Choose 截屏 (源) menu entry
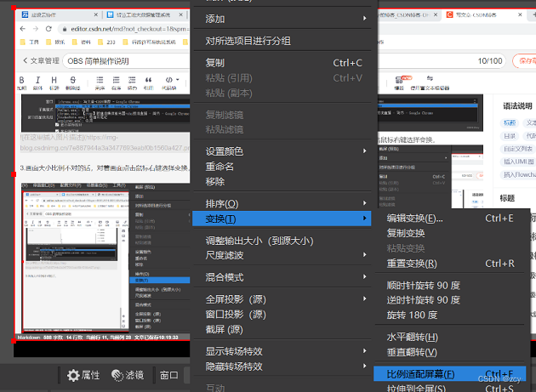This screenshot has height=392, width=536. (x=282, y=329)
